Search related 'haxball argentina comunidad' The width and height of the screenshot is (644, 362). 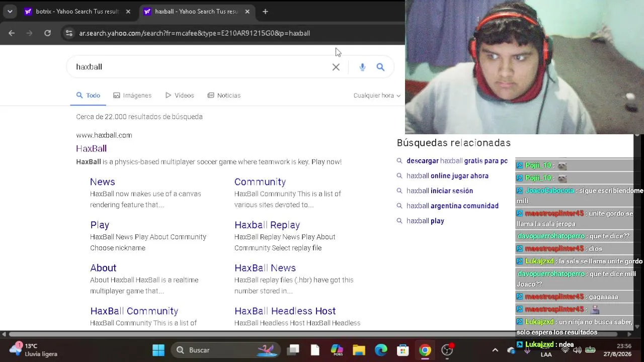coord(452,206)
